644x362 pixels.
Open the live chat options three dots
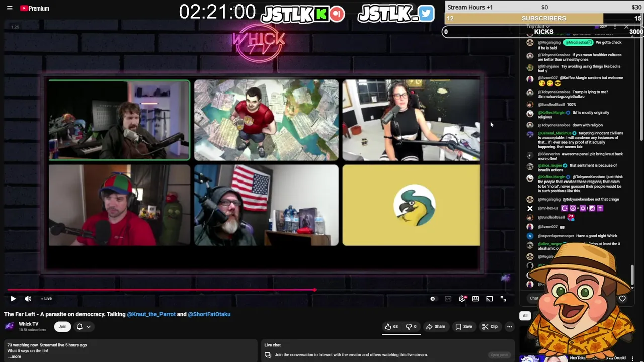click(x=615, y=26)
